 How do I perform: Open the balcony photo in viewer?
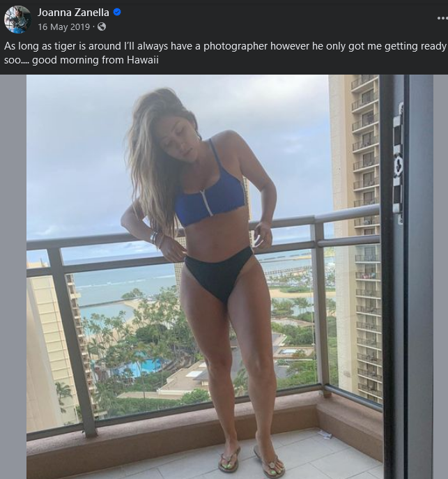click(x=229, y=277)
